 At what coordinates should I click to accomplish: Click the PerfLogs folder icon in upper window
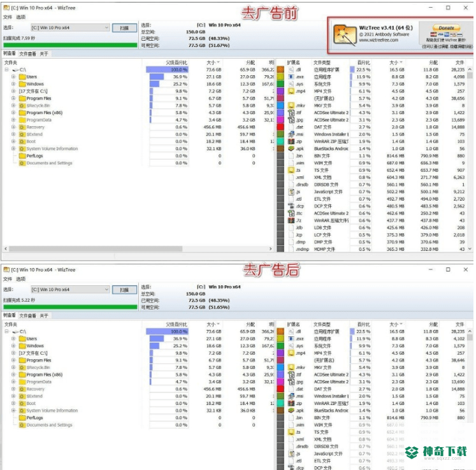coord(22,156)
